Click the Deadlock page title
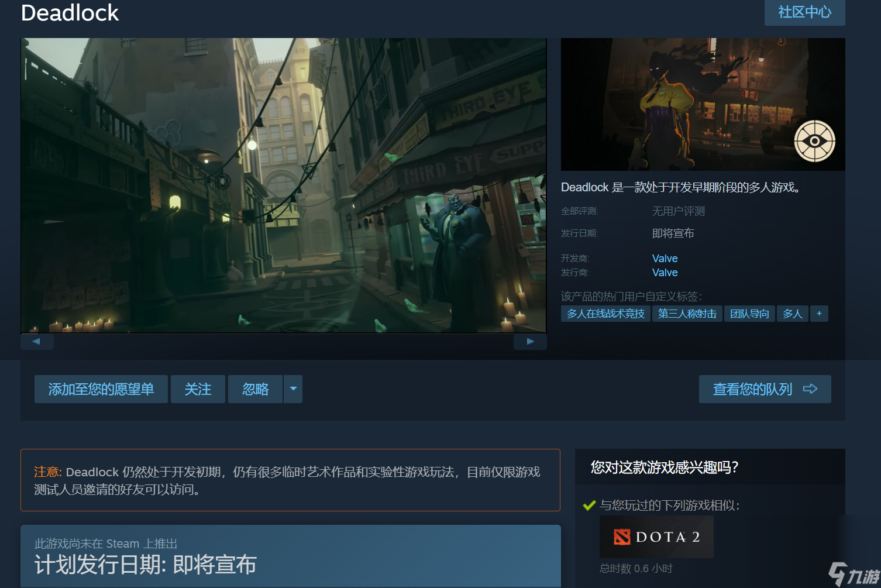 [70, 12]
